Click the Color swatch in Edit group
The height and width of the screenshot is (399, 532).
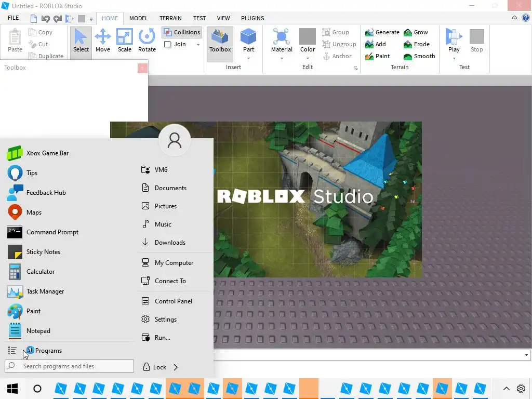coord(308,37)
